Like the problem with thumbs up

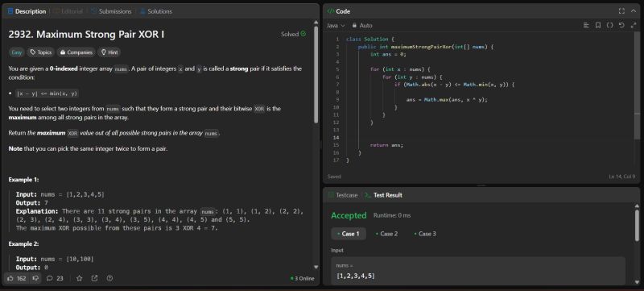[x=16, y=278]
